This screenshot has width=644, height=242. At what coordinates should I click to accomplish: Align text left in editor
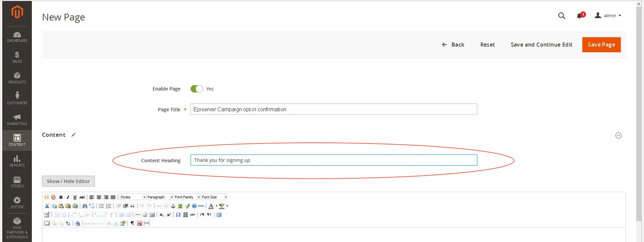point(92,197)
